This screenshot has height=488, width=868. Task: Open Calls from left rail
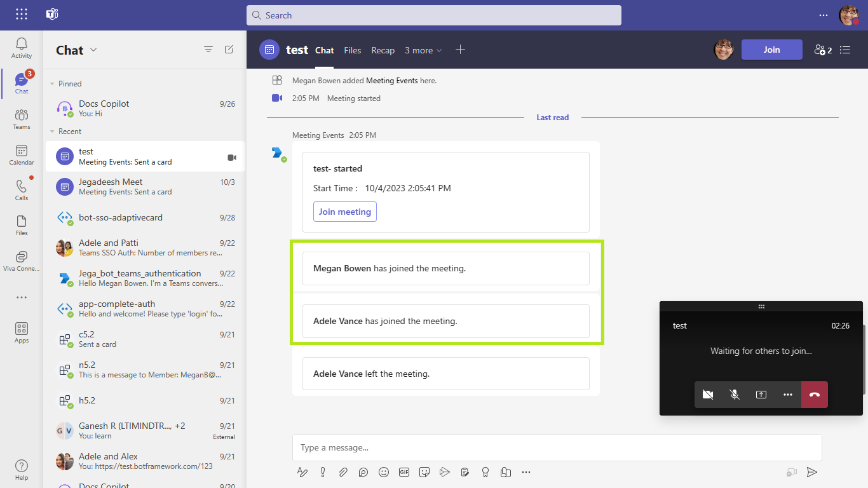[22, 191]
